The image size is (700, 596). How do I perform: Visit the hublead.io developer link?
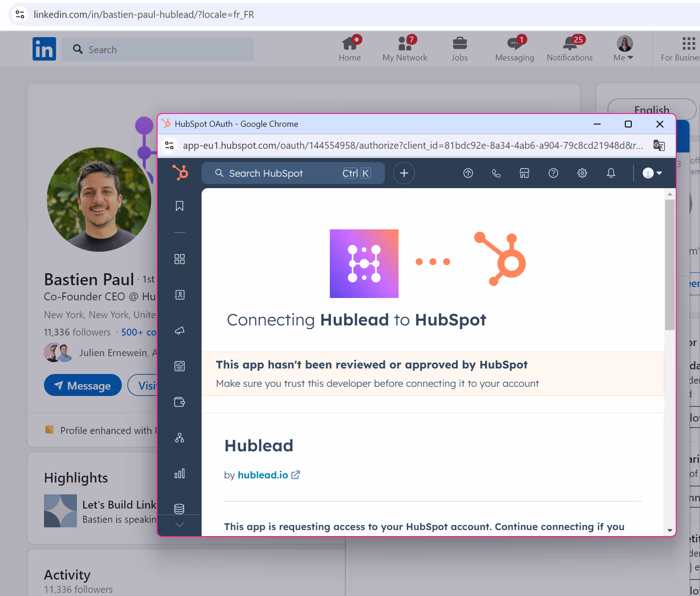click(262, 475)
